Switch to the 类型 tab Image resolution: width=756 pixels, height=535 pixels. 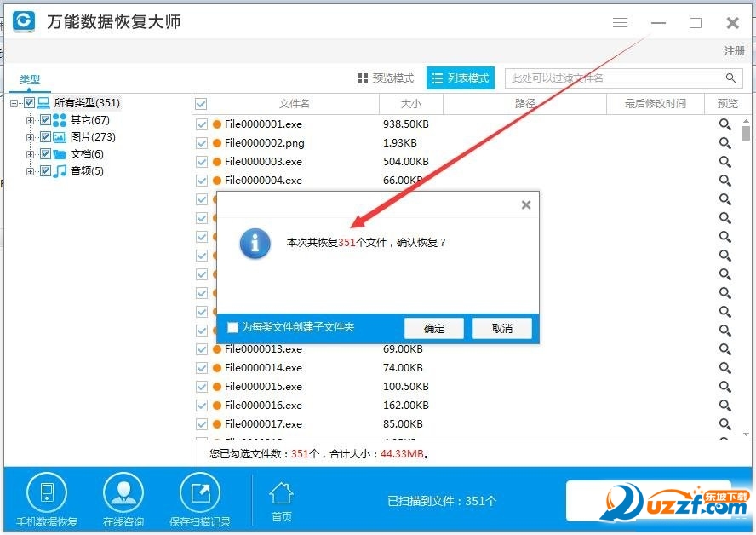(30, 78)
